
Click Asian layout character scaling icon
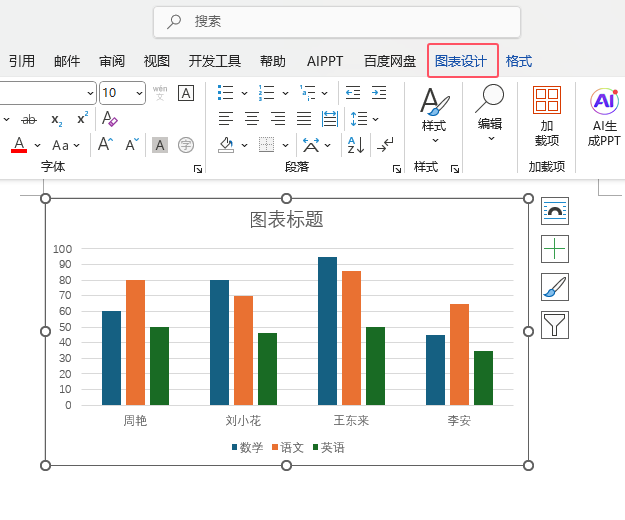[x=311, y=145]
